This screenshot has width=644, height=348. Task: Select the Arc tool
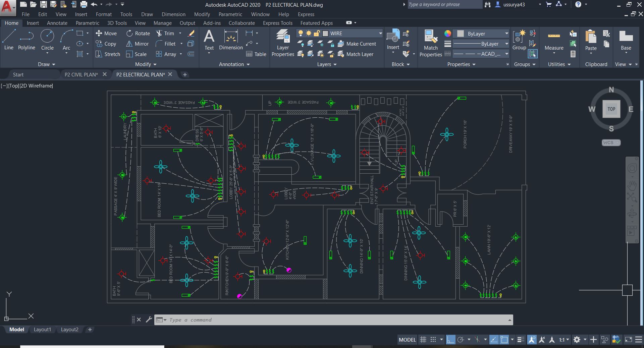66,40
